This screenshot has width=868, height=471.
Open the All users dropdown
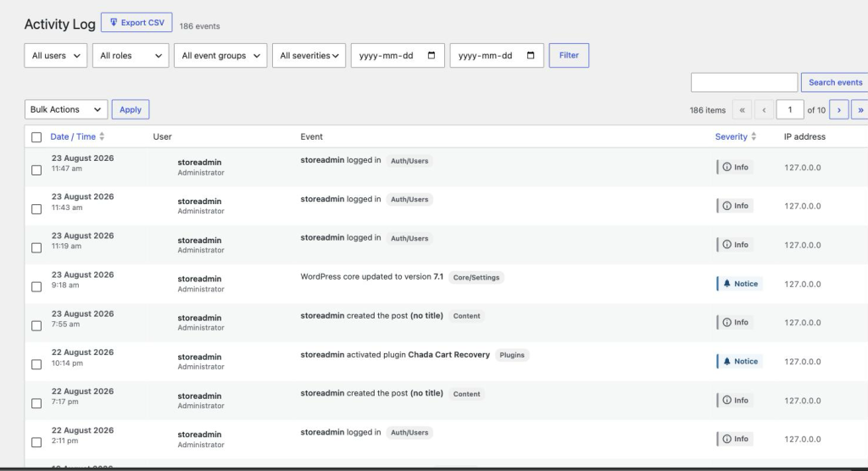pos(55,55)
